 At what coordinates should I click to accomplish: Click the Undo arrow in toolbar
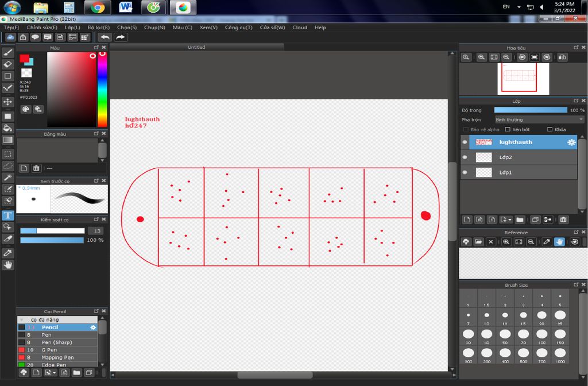coord(105,37)
